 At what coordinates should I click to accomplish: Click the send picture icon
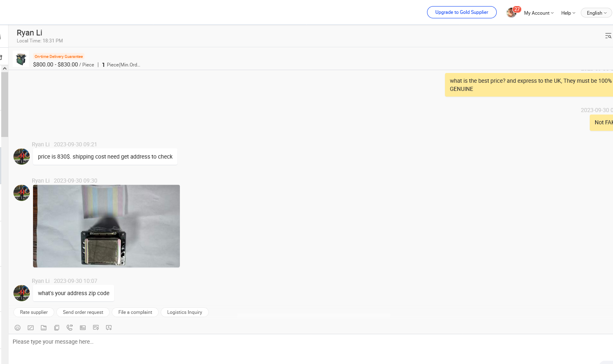pos(31,328)
